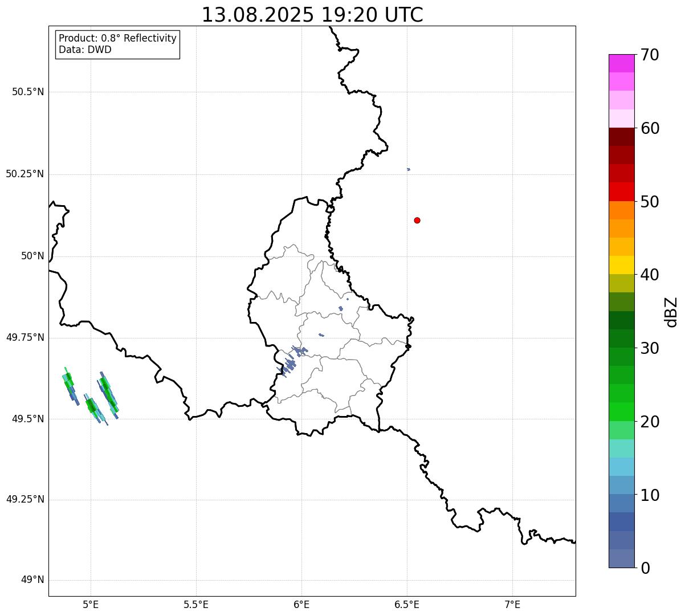Image resolution: width=685 pixels, height=616 pixels.
Task: Click the 49.5°N latitude label
Action: [28, 419]
